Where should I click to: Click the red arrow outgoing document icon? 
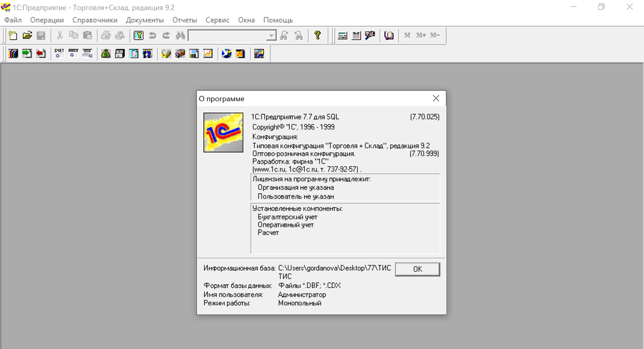pyautogui.click(x=41, y=54)
